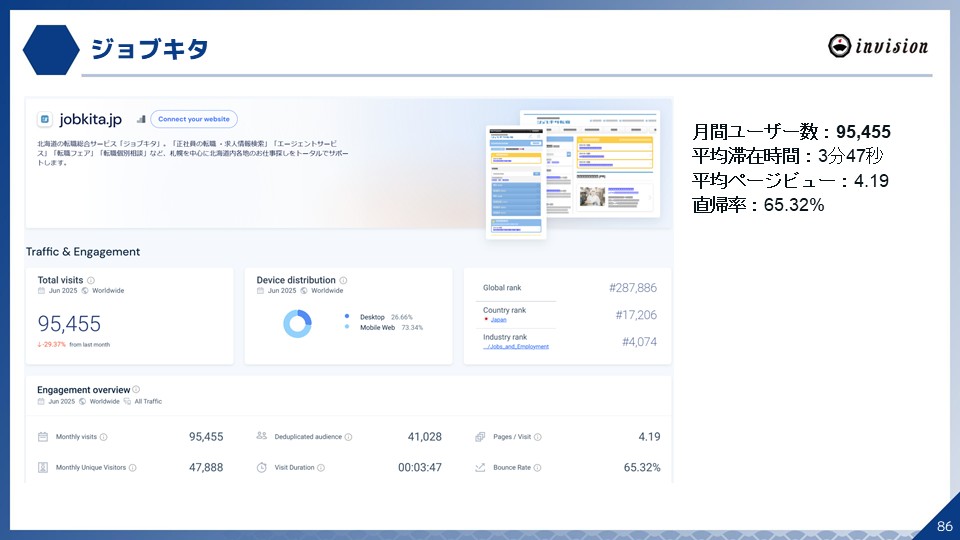This screenshot has height=540, width=960.
Task: Click the Pages / Visit value 4.19
Action: pyautogui.click(x=649, y=437)
